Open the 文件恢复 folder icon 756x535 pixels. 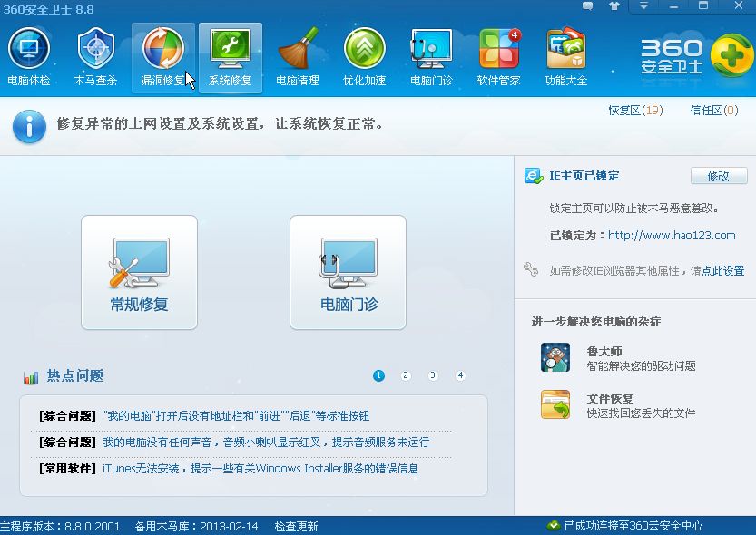coord(555,404)
